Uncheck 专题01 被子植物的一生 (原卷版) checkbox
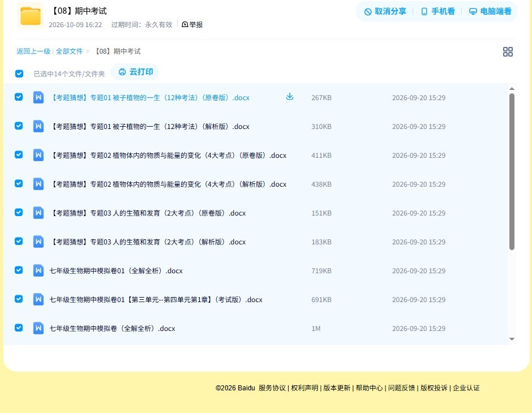 click(x=19, y=97)
